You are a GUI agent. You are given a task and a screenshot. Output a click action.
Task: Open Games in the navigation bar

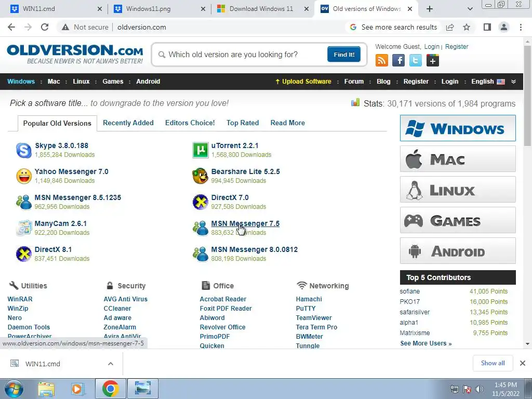(113, 82)
